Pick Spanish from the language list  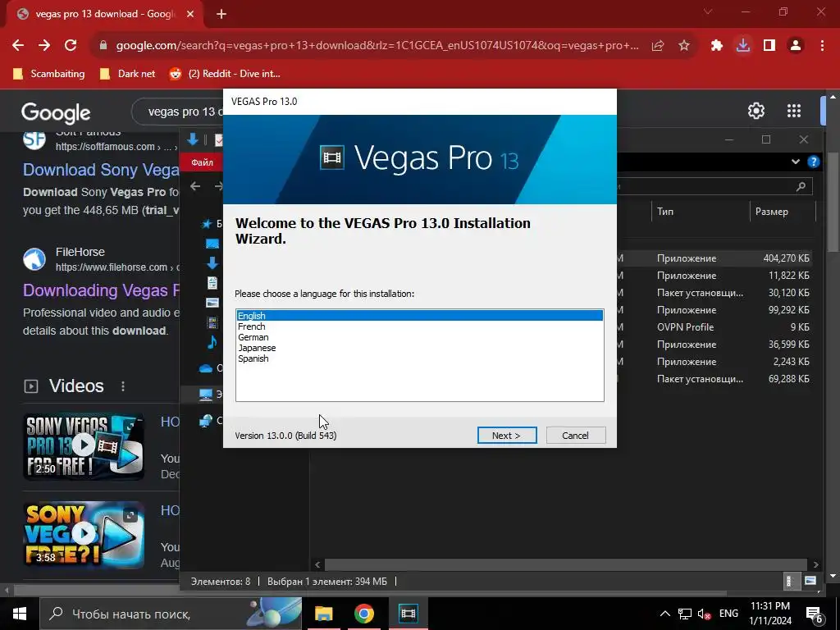click(x=253, y=358)
